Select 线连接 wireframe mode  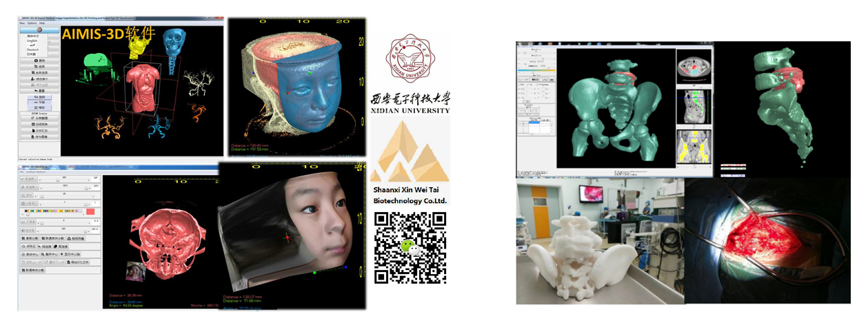(x=44, y=247)
